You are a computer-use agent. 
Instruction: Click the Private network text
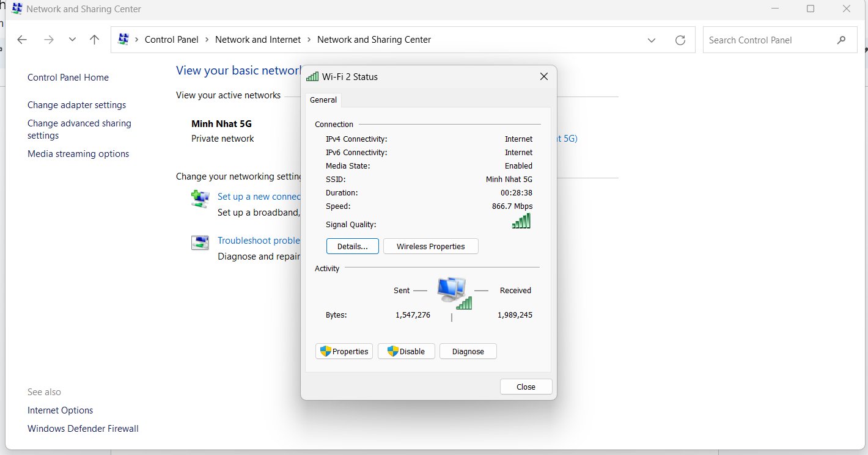[x=223, y=139]
